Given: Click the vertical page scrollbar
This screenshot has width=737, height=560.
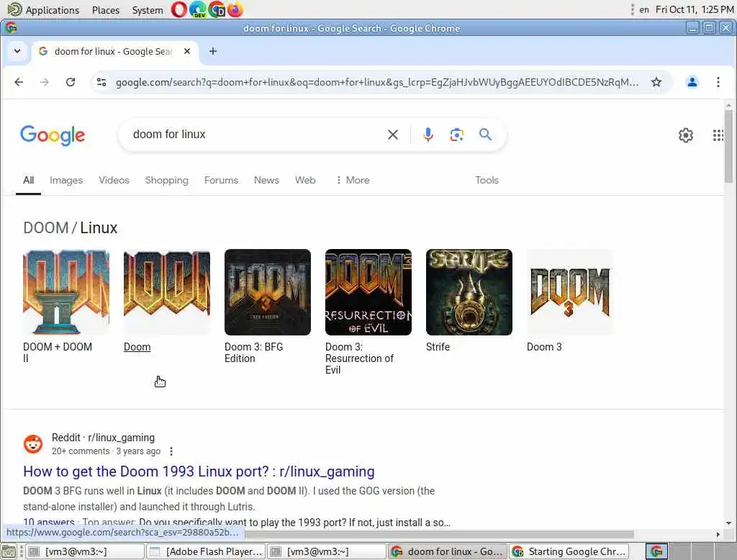Looking at the screenshot, I should click(x=728, y=146).
